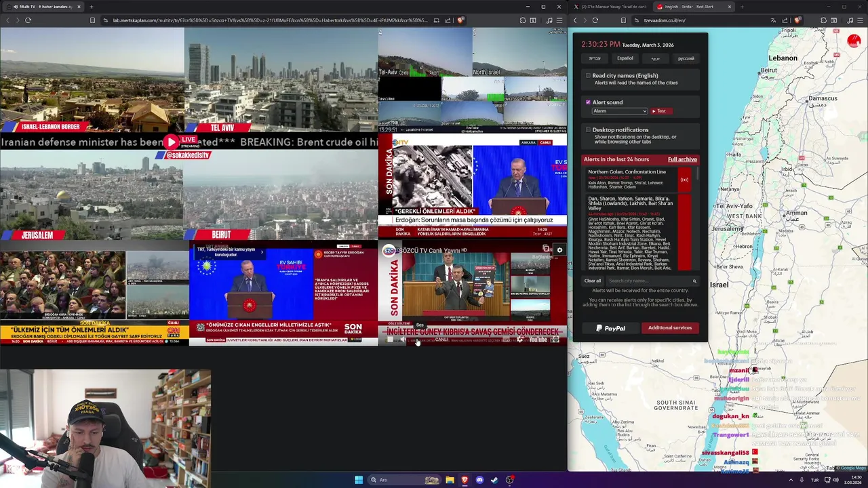Open the volume control in system tray
The height and width of the screenshot is (488, 868).
tap(835, 480)
